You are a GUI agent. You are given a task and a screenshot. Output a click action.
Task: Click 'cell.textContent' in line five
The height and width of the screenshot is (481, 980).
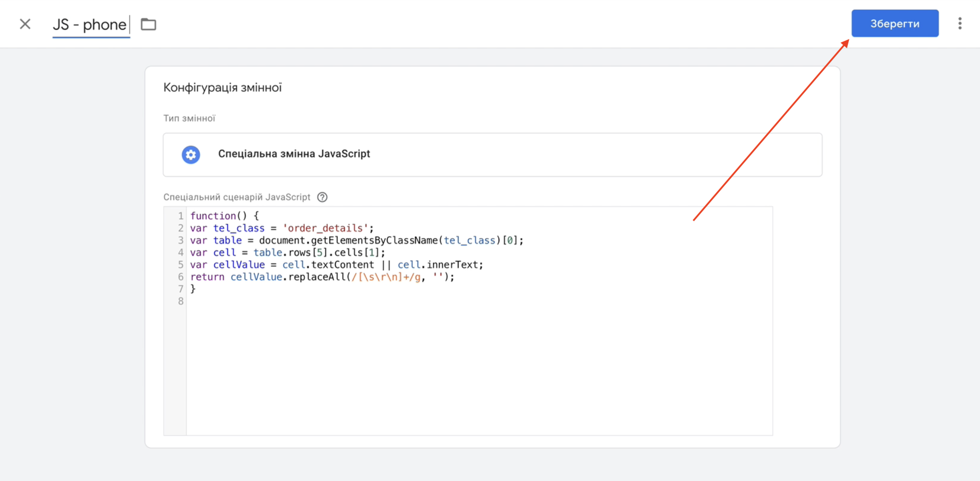328,265
